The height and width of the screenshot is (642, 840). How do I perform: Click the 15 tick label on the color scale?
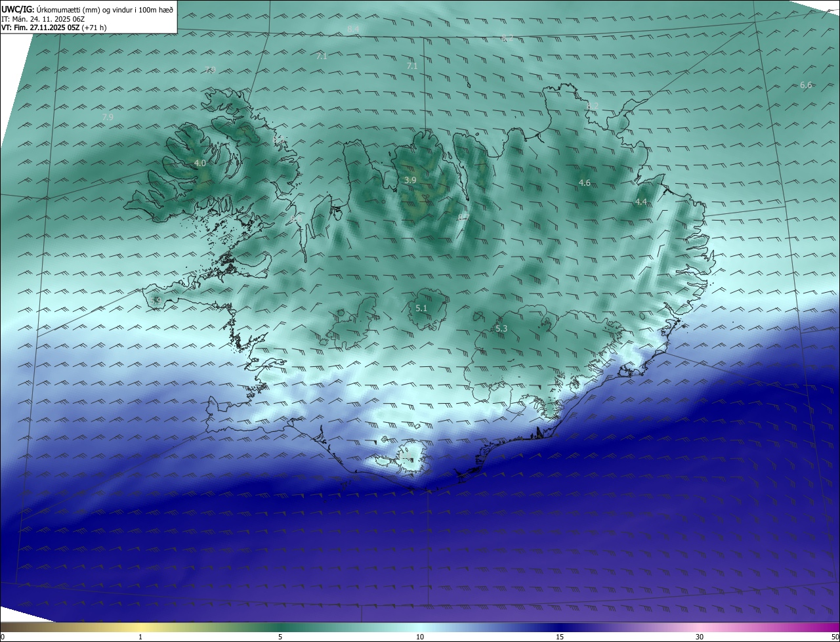560,637
